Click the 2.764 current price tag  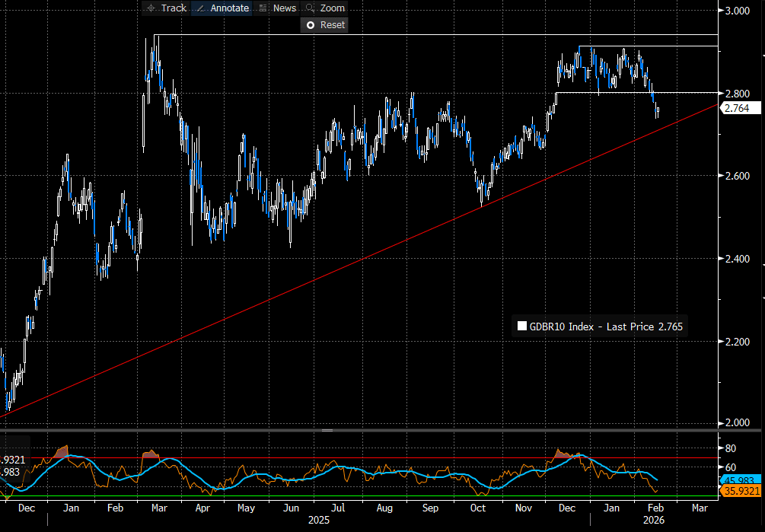(737, 109)
